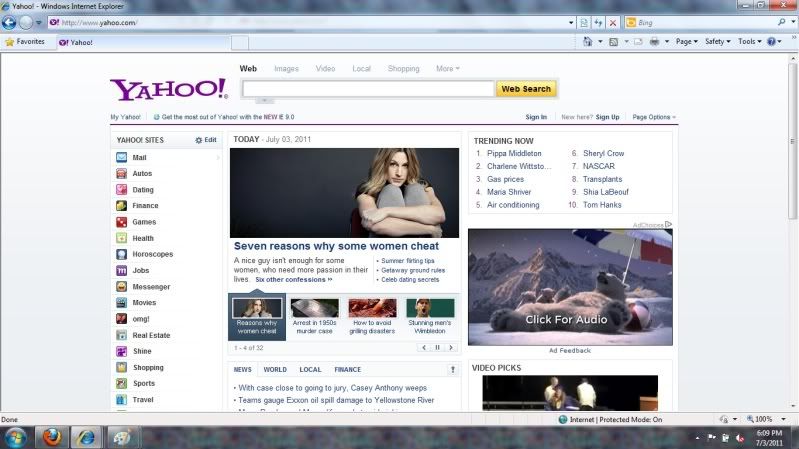
Task: Pause the Today story slideshow
Action: (437, 348)
